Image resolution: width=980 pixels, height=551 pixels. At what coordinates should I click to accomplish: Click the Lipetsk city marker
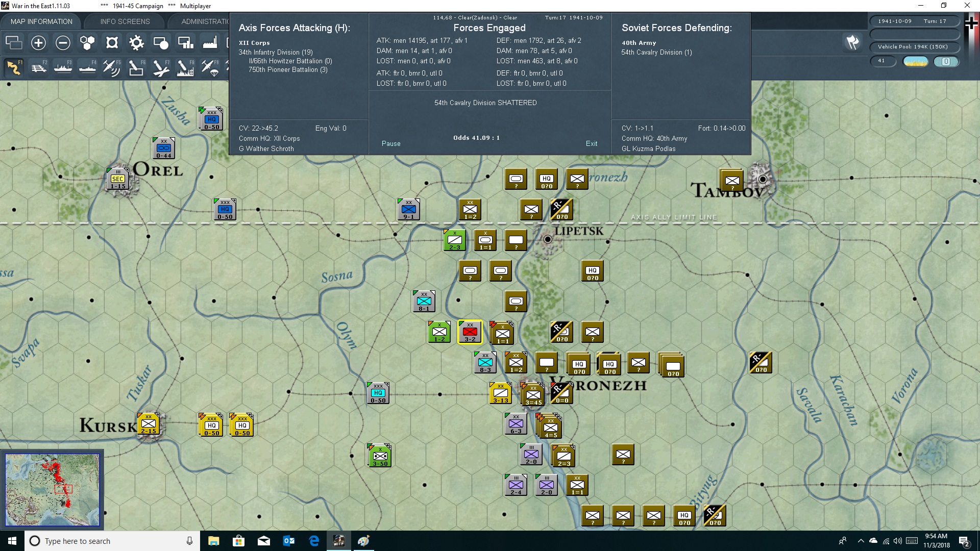[x=548, y=239]
